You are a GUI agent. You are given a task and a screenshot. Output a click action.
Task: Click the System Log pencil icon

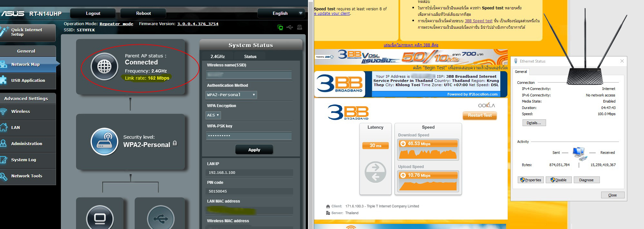point(4,159)
